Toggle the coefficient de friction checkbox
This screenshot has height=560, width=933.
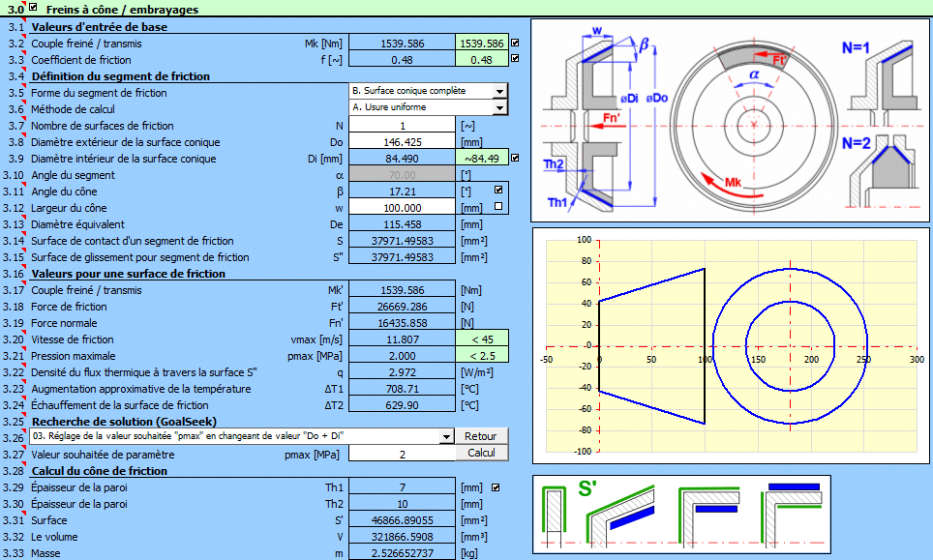(515, 59)
